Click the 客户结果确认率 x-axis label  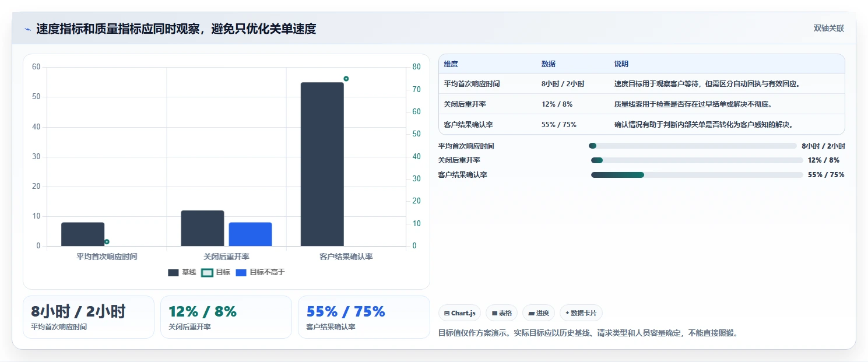(x=346, y=256)
